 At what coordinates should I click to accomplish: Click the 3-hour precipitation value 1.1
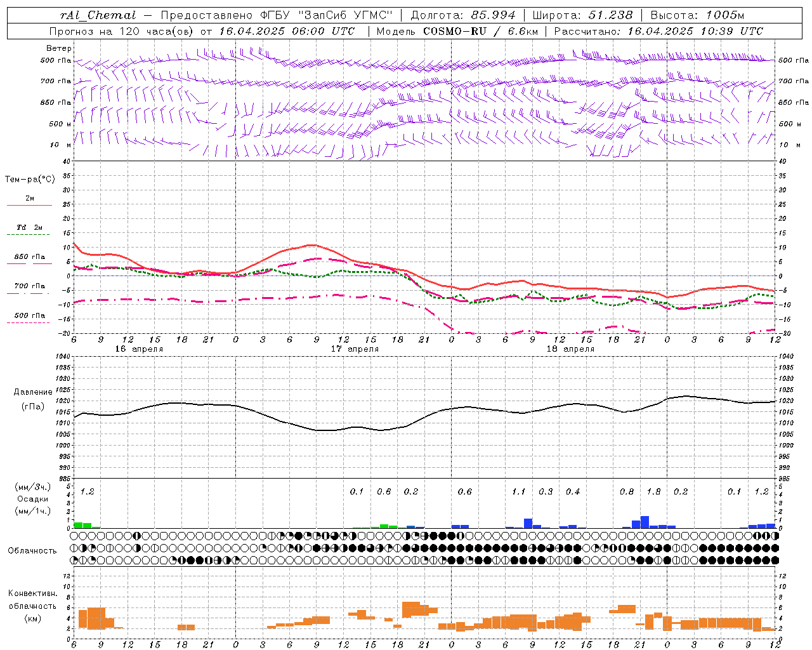coord(519,492)
